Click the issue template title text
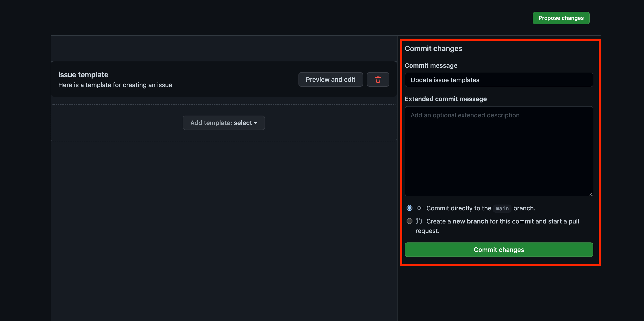 (83, 75)
